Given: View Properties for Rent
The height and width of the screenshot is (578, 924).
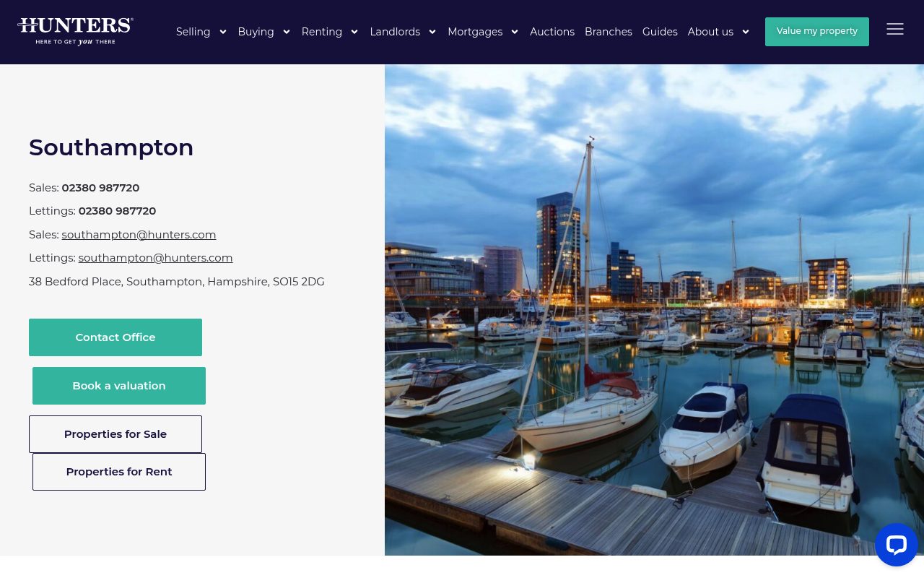Looking at the screenshot, I should point(119,472).
